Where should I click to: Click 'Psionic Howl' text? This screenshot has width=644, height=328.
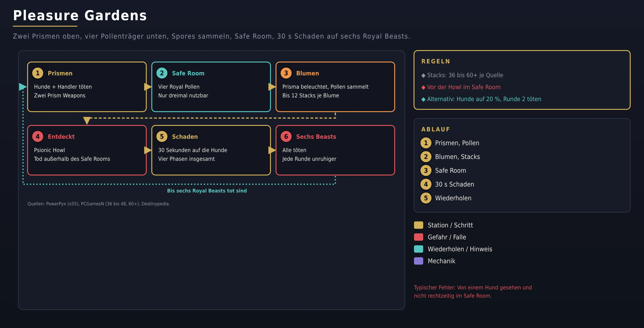49,150
